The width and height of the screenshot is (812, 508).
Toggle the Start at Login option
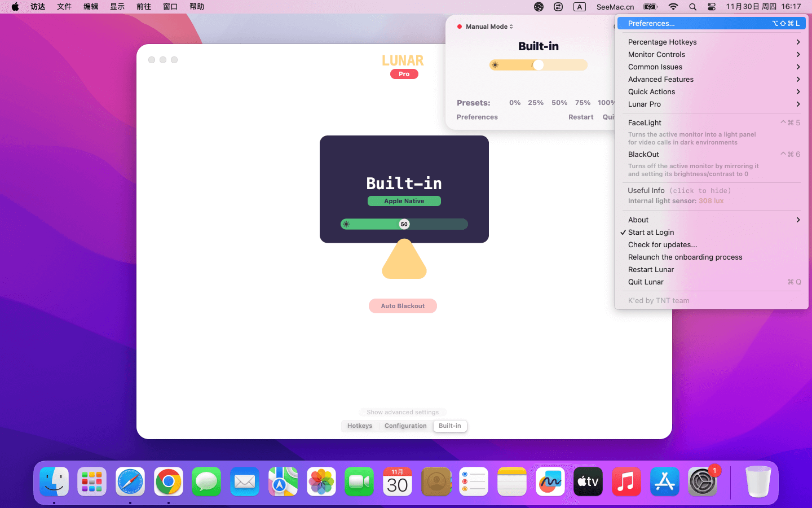(x=651, y=232)
